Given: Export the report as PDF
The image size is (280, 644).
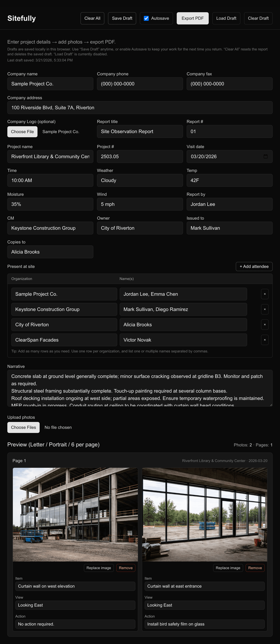Looking at the screenshot, I should coord(192,18).
